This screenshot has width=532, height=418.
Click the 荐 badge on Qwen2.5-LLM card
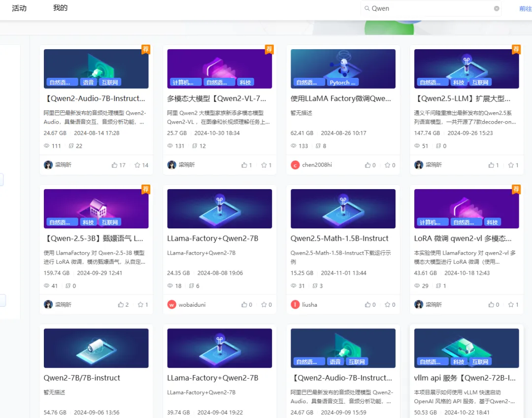coord(516,50)
